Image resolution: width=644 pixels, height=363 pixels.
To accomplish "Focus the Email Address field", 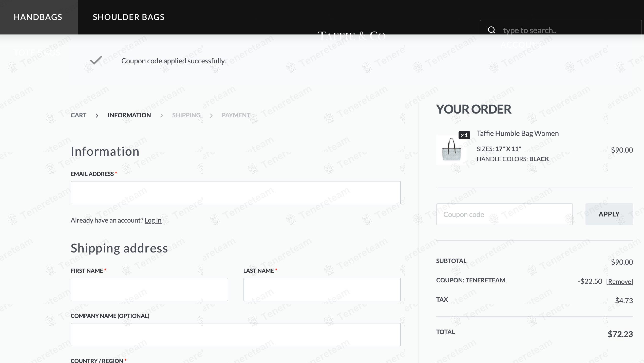I will 236,193.
